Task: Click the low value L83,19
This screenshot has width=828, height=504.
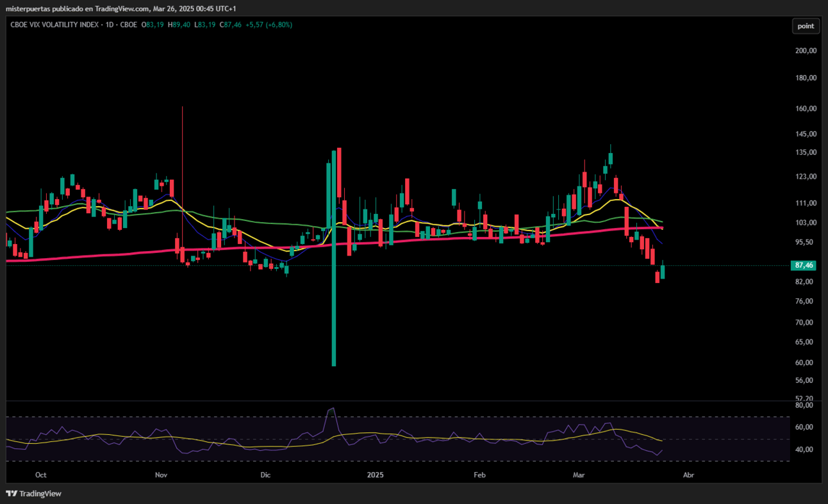Action: [x=205, y=25]
